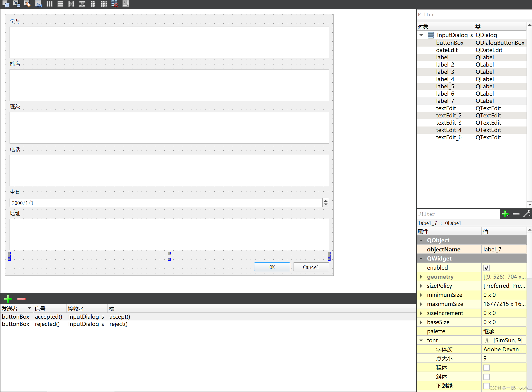The image size is (532, 392).
Task: Click the Adjust Size icon
Action: 126,4
